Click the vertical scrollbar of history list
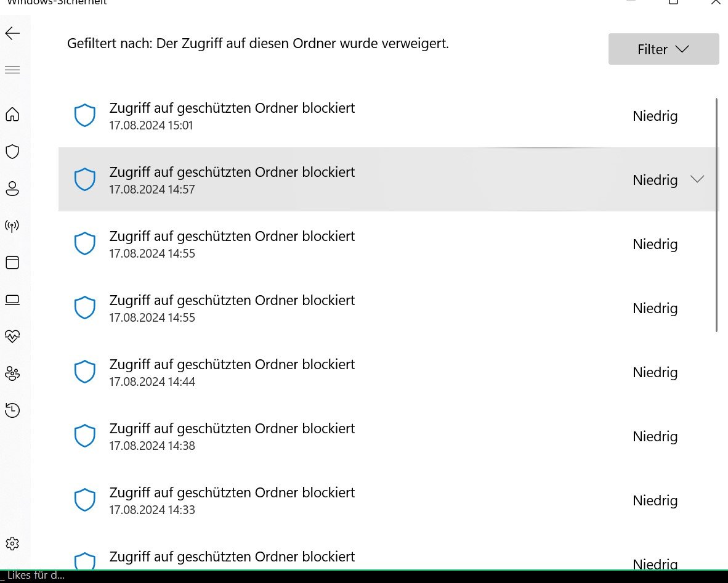 coord(716,214)
